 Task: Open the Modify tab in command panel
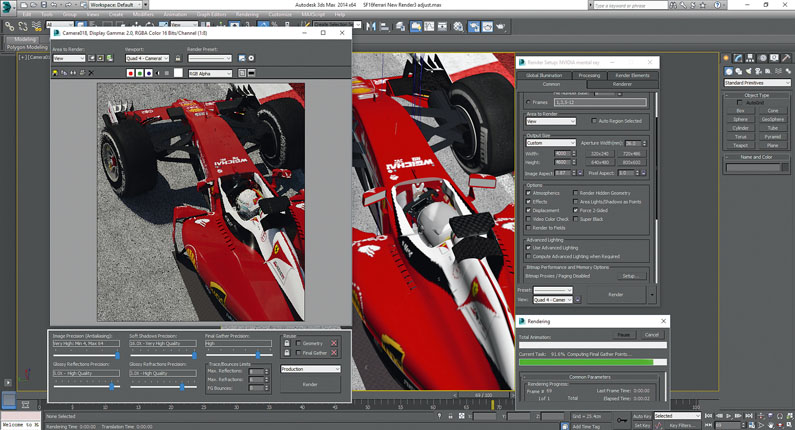click(738, 58)
